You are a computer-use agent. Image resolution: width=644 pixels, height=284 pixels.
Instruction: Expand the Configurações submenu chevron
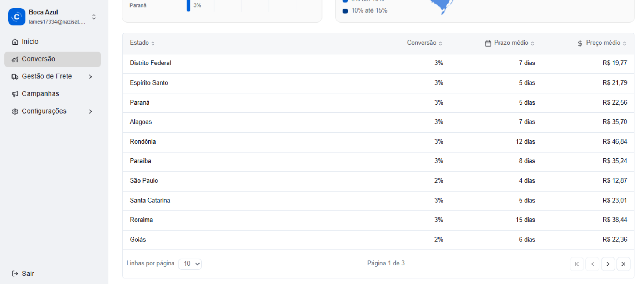click(x=90, y=111)
